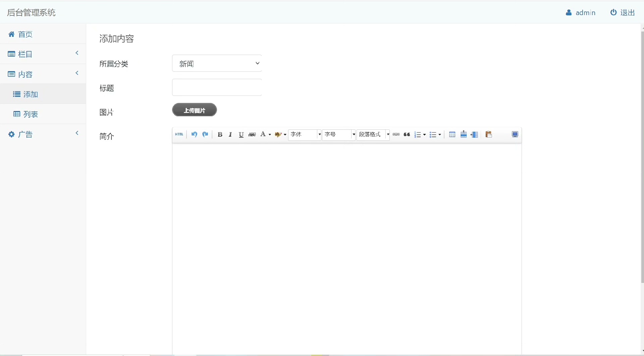Image resolution: width=644 pixels, height=356 pixels.
Task: Expand the 广告 sidebar menu
Action: [x=43, y=134]
